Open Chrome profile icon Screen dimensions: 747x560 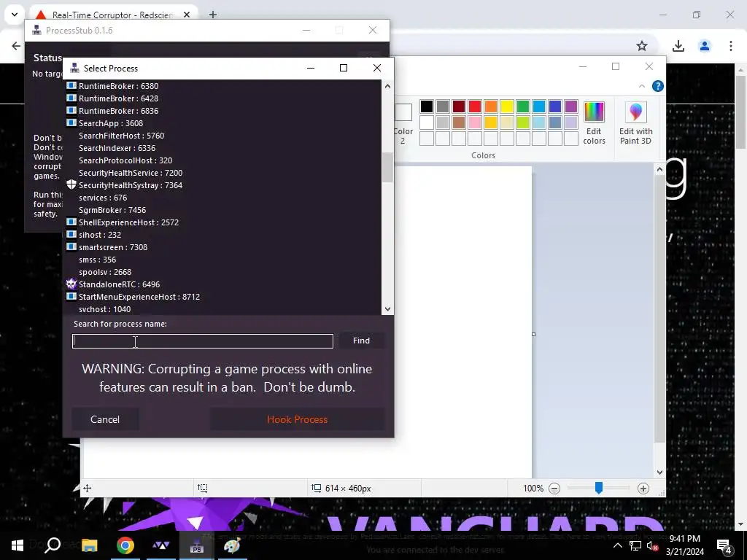[705, 46]
